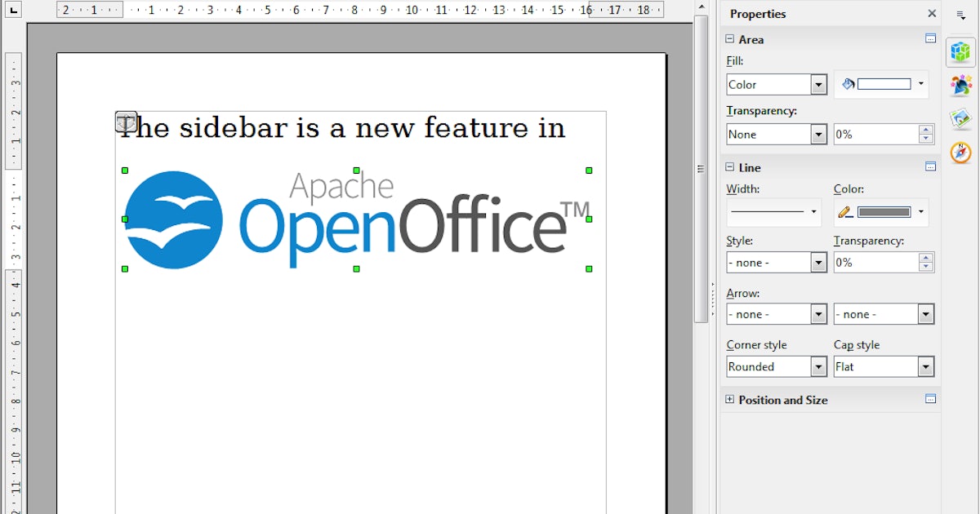Click the horizontal ruler
The width and height of the screenshot is (980, 514).
tap(359, 10)
